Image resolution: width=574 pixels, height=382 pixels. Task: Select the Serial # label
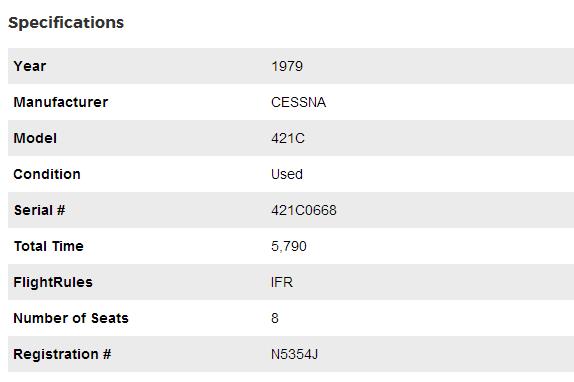40,210
